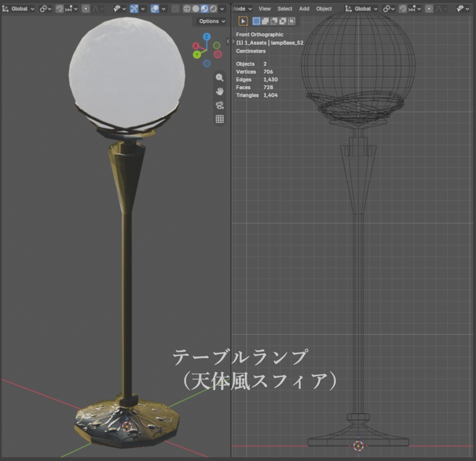Click the Centimeters unit label
Viewport: 476px width, 461px height.
[x=251, y=51]
